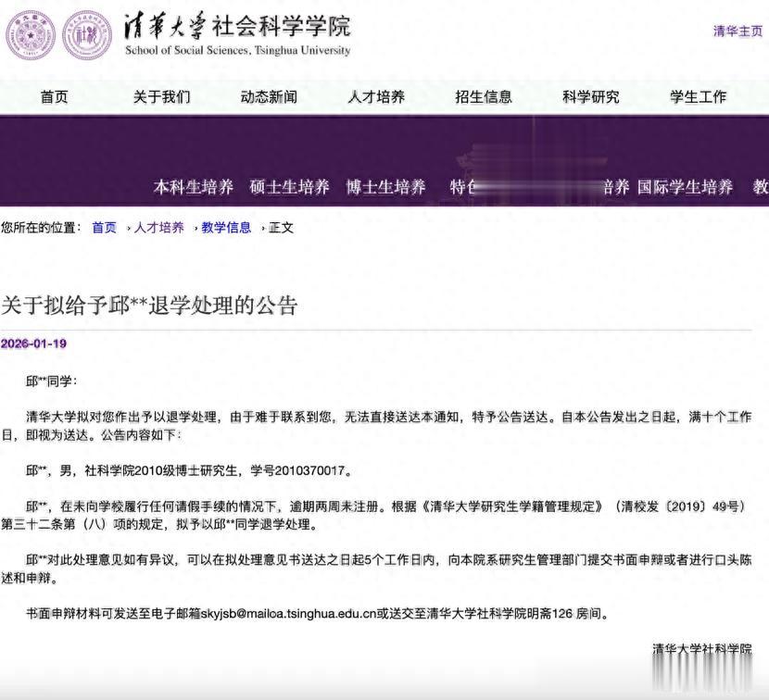Click the 清华大学社会科学学院 header title
This screenshot has height=700, width=769.
click(237, 26)
